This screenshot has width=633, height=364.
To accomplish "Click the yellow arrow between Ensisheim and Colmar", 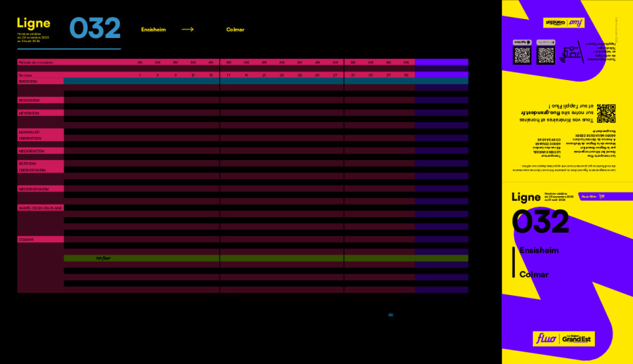I will (187, 30).
